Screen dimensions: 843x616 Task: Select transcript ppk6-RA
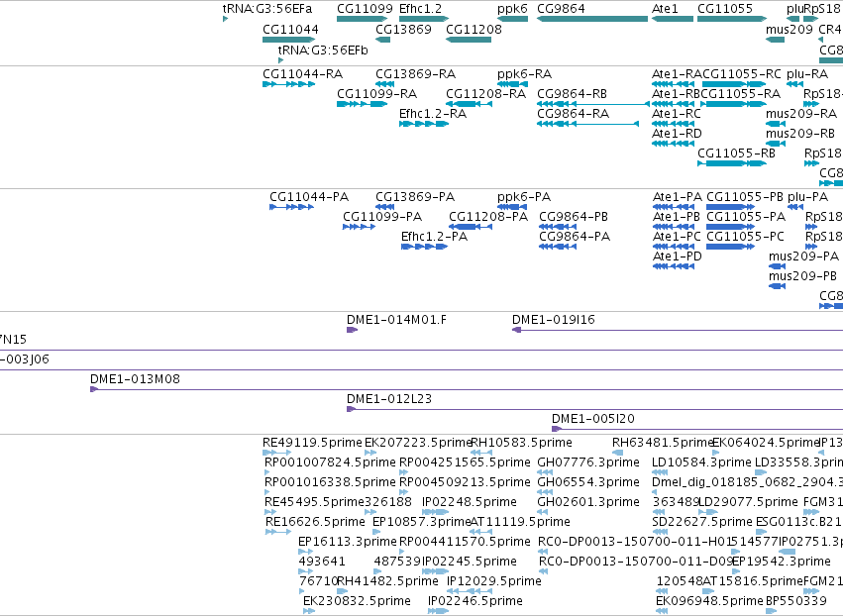[512, 84]
